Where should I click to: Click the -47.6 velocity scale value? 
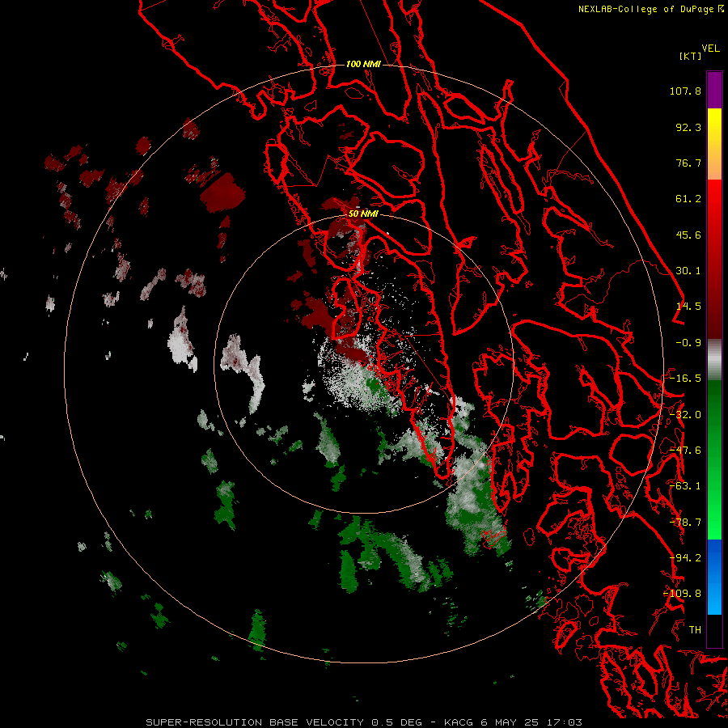point(685,451)
